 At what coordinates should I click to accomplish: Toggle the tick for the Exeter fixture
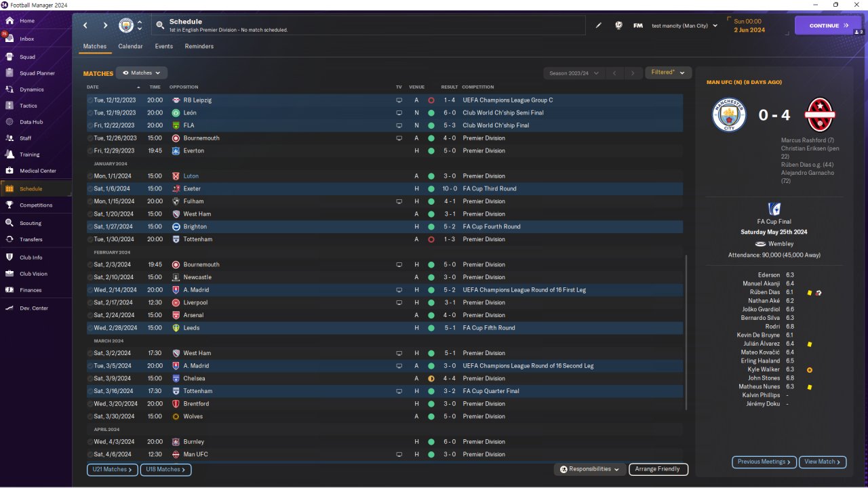[90, 188]
